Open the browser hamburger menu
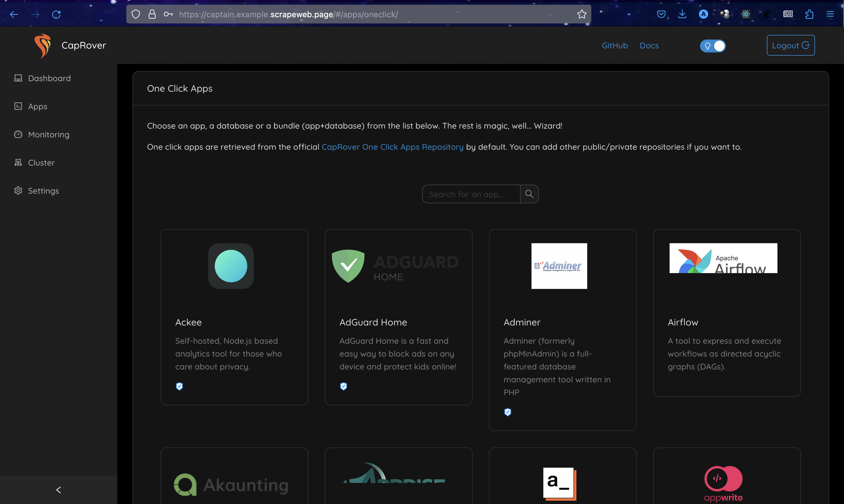This screenshot has width=844, height=504. click(830, 14)
